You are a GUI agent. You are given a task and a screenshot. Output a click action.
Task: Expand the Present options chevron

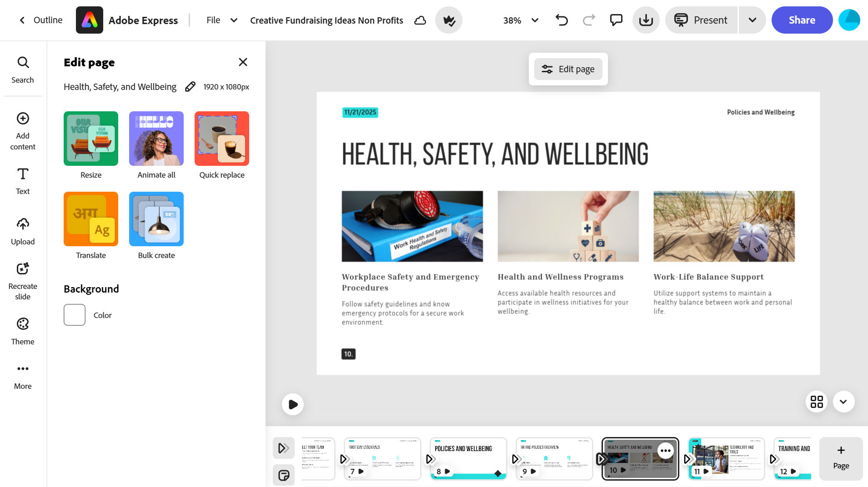[752, 20]
